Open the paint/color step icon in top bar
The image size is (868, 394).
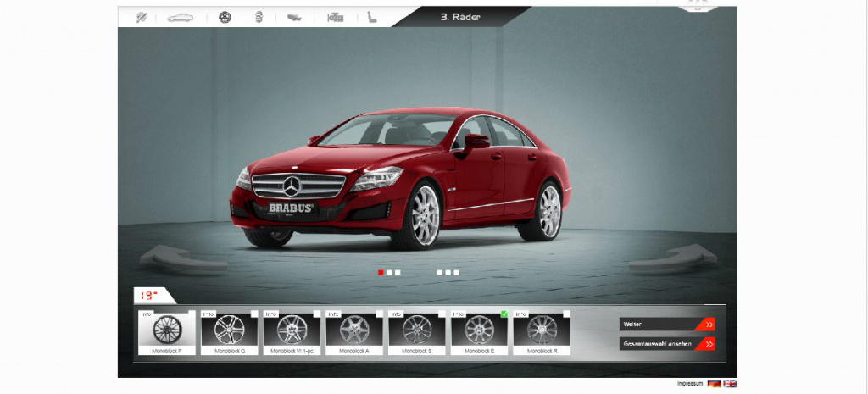pyautogui.click(x=142, y=17)
